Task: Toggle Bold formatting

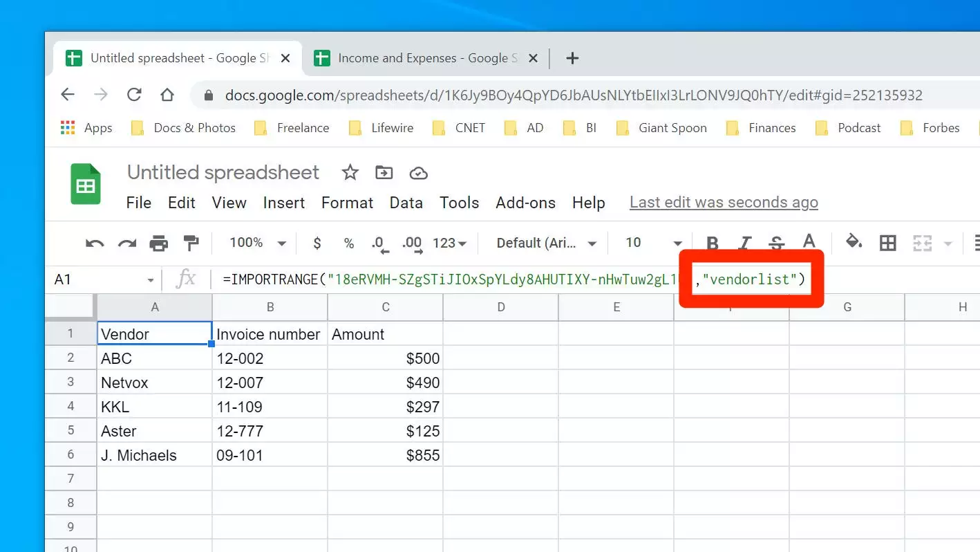Action: click(713, 243)
